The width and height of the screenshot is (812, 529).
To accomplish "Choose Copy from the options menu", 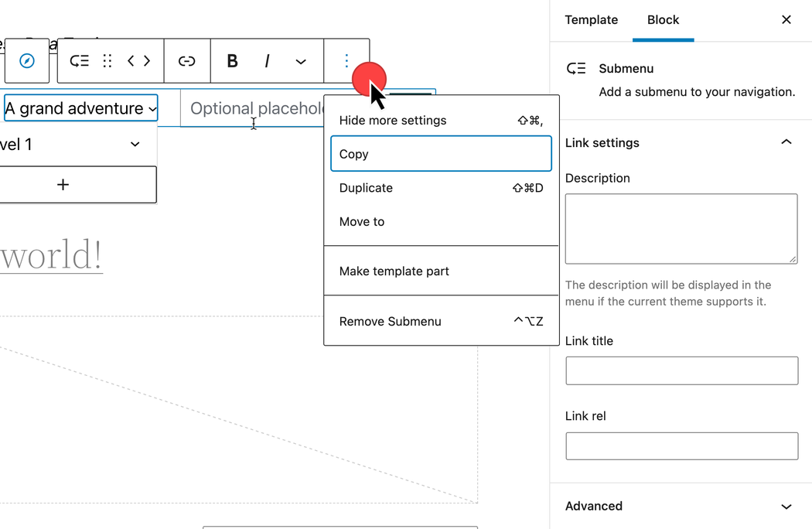I will tap(442, 154).
